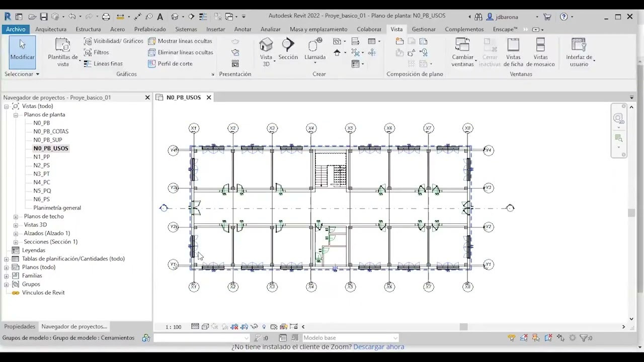644x362 pixels.
Task: Switch to Propiedades panel tab
Action: point(20,326)
